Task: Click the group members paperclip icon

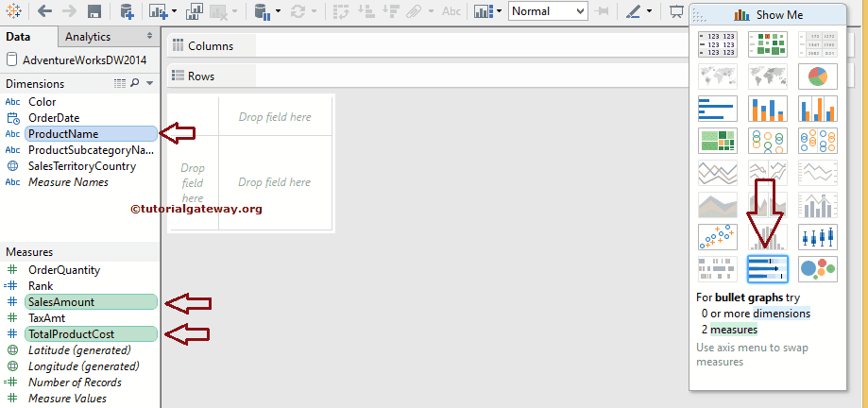Action: pos(413,11)
